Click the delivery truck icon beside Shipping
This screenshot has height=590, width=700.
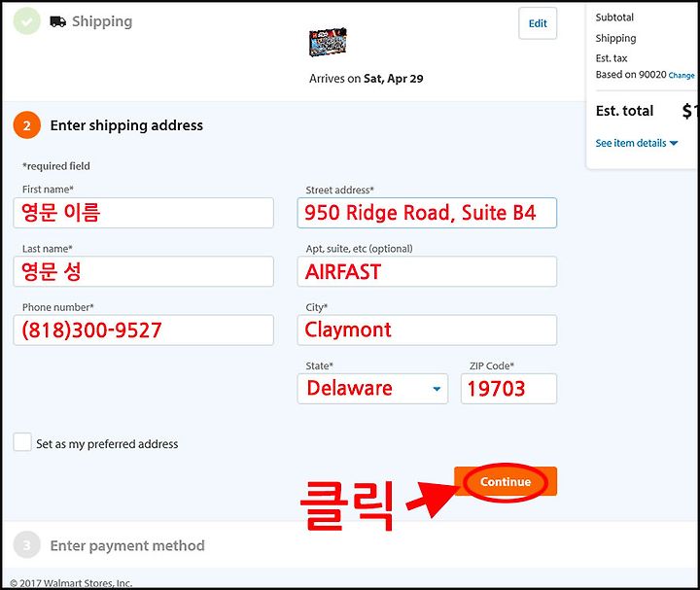(x=58, y=21)
